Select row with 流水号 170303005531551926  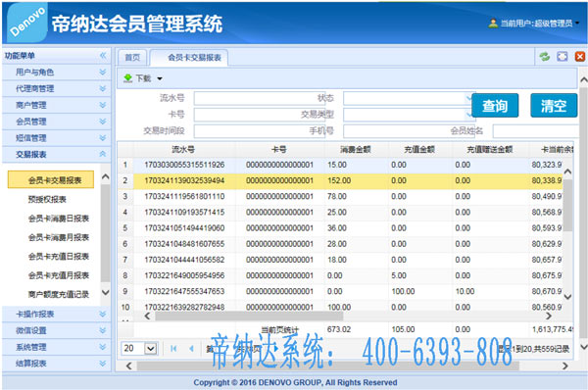pos(341,165)
